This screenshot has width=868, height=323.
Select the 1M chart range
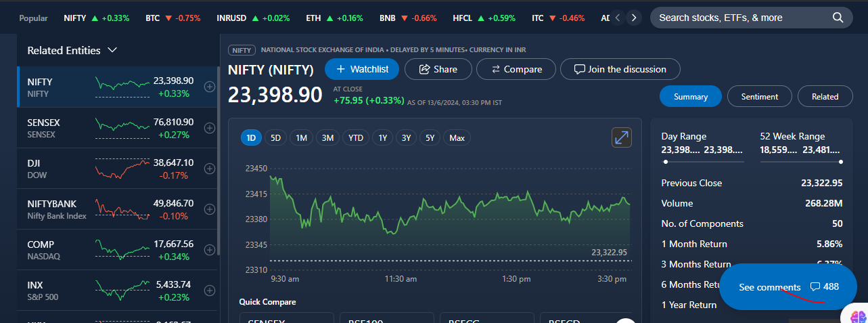click(x=301, y=137)
